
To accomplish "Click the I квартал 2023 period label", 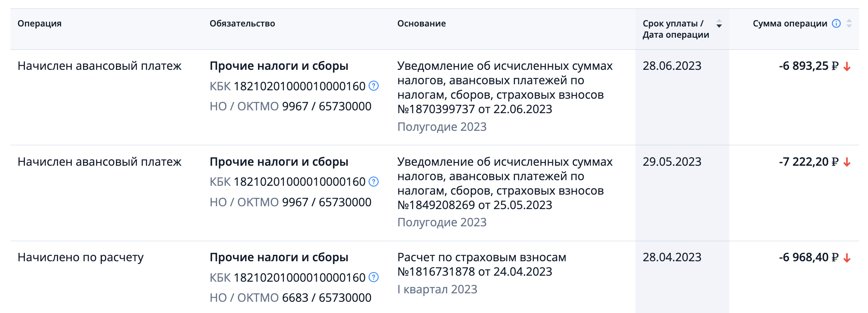I will tap(437, 289).
